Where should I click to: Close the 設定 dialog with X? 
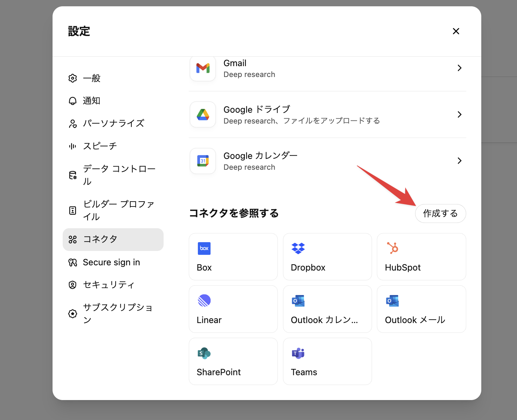(456, 31)
